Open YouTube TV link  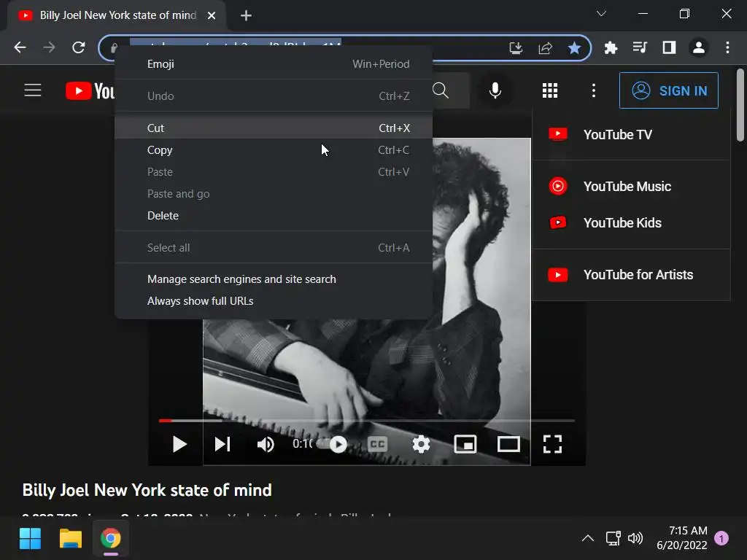click(x=631, y=135)
